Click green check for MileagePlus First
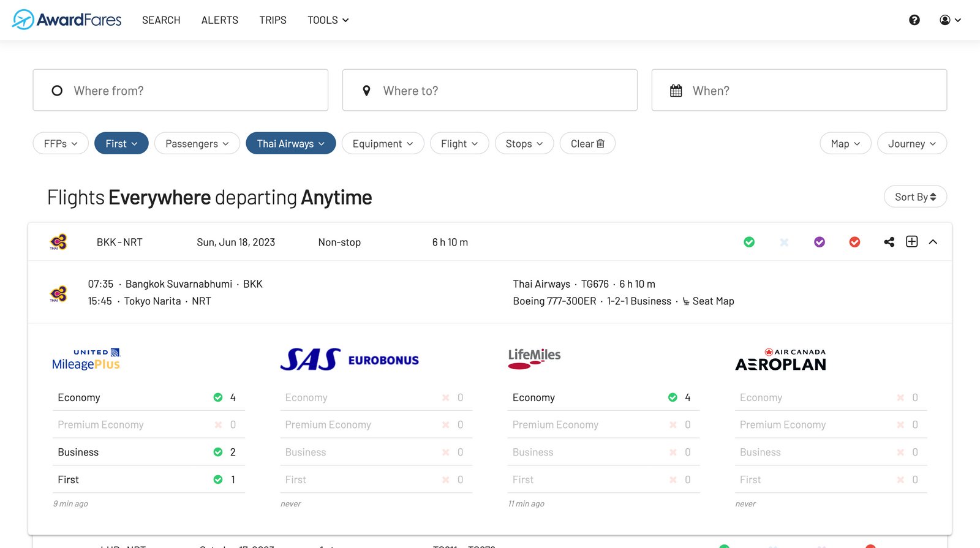 click(218, 479)
